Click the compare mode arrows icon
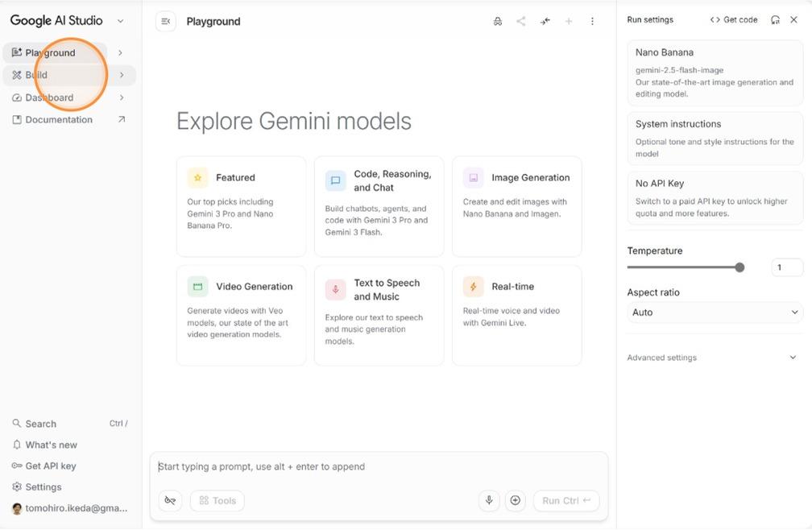The image size is (812, 530). [545, 22]
